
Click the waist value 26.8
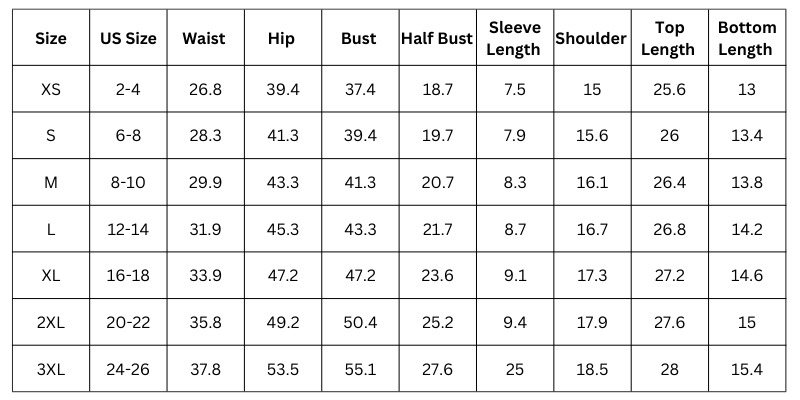pyautogui.click(x=205, y=89)
